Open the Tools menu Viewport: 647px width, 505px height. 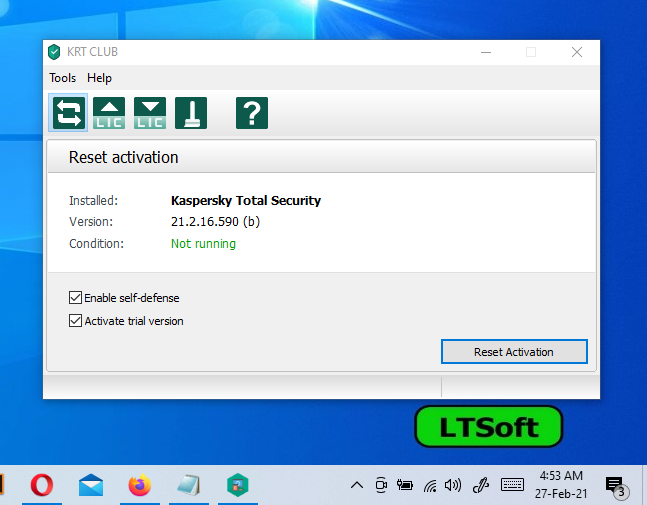coord(63,78)
